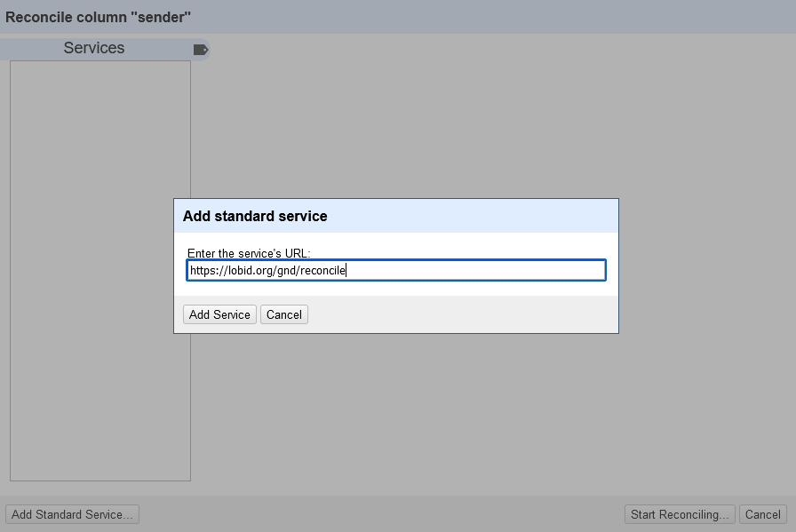Cancel the Add standard service dialog
The width and height of the screenshot is (796, 532).
[284, 314]
